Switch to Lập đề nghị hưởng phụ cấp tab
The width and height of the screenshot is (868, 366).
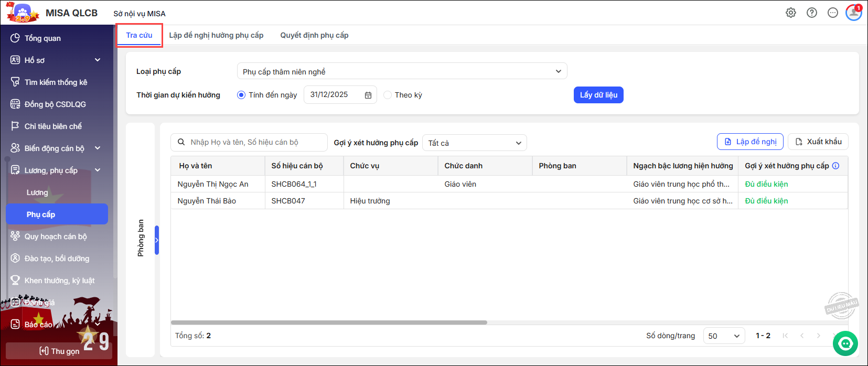tap(216, 35)
